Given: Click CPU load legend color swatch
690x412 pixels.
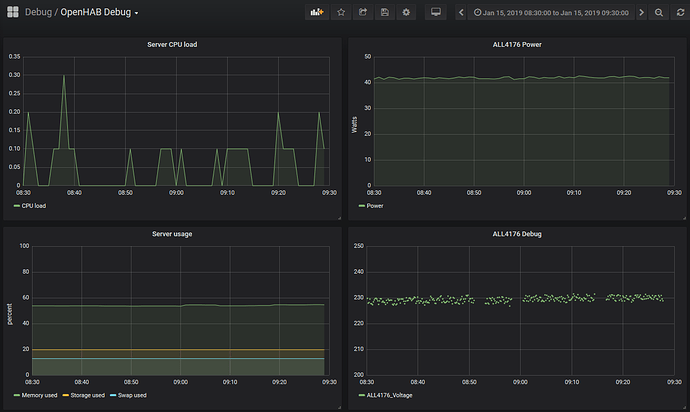Looking at the screenshot, I should tap(17, 206).
